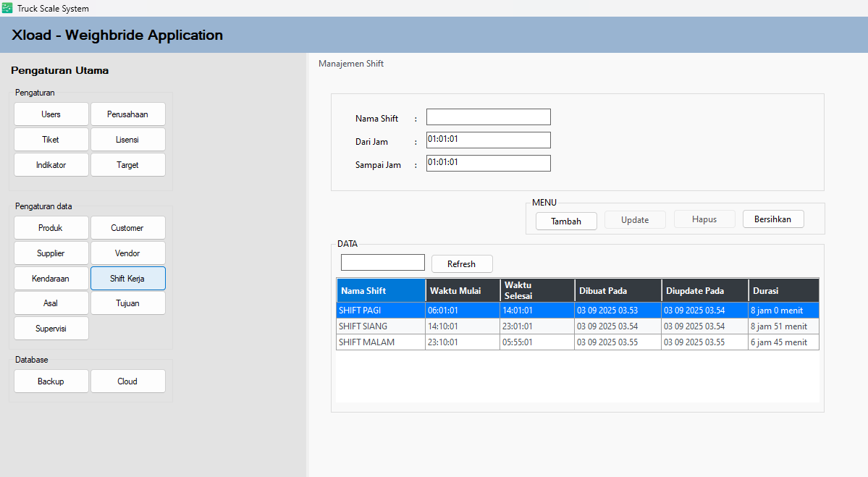Screen dimensions: 868x477
Task: Open the Supervisi settings
Action: tap(51, 329)
